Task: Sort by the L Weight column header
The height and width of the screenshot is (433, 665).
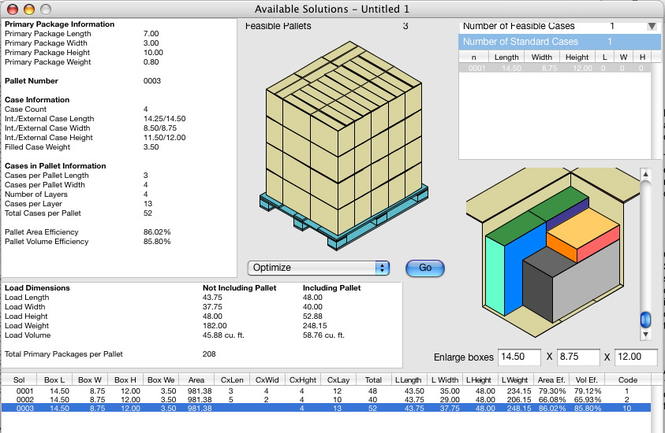Action: (x=514, y=380)
